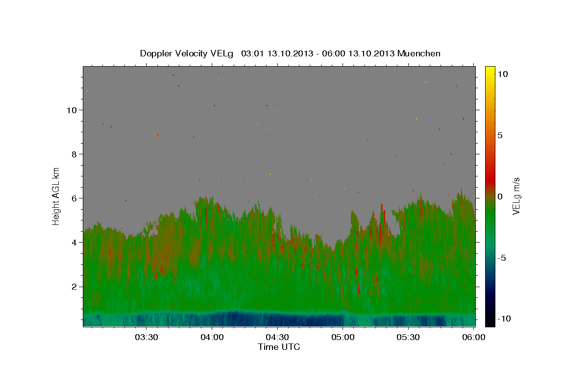The height and width of the screenshot is (392, 588).
Task: Click the 'Time UTC' axis label
Action: (x=279, y=347)
